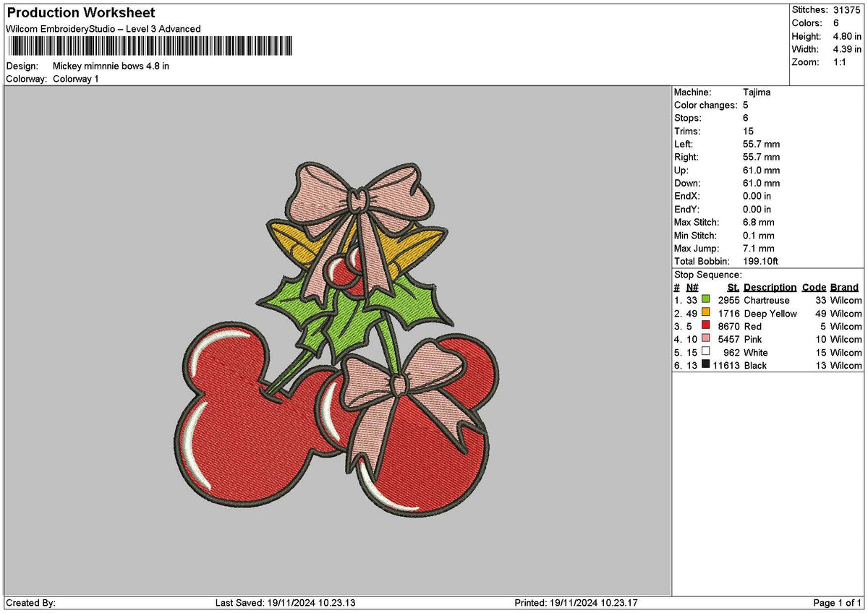Select the Pink color swatch
Image resolution: width=868 pixels, height=613 pixels.
704,339
